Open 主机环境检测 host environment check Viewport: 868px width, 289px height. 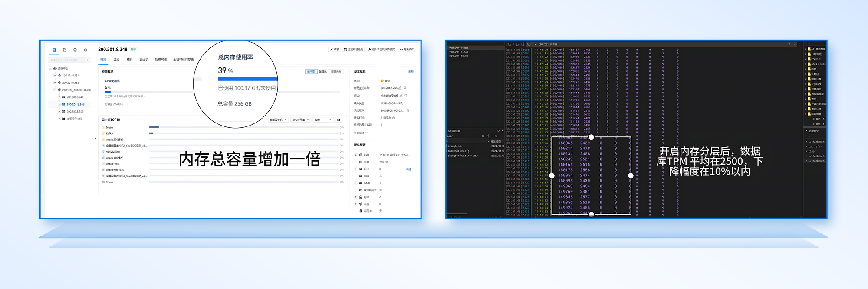tap(354, 50)
